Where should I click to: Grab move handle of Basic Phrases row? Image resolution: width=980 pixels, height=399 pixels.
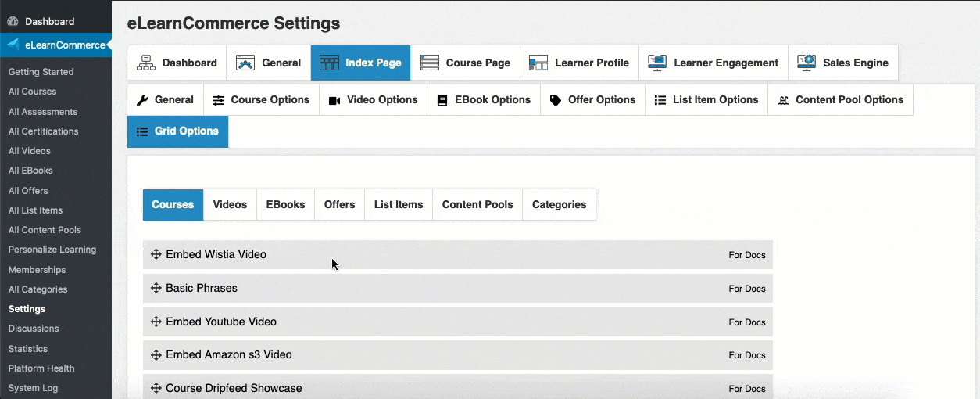pos(156,288)
